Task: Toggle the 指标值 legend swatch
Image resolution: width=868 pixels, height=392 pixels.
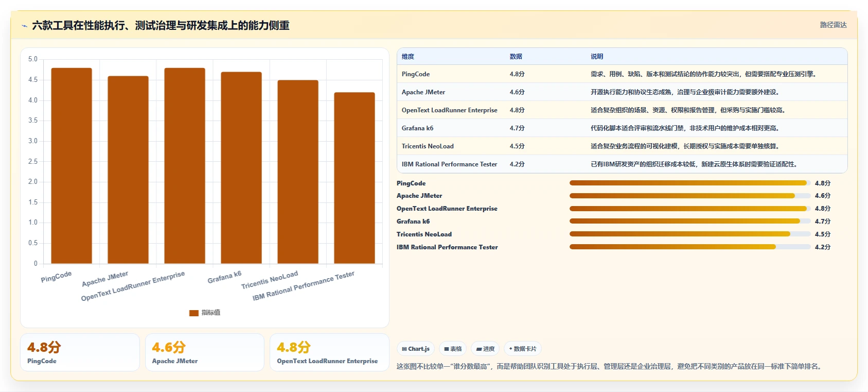Action: [194, 313]
